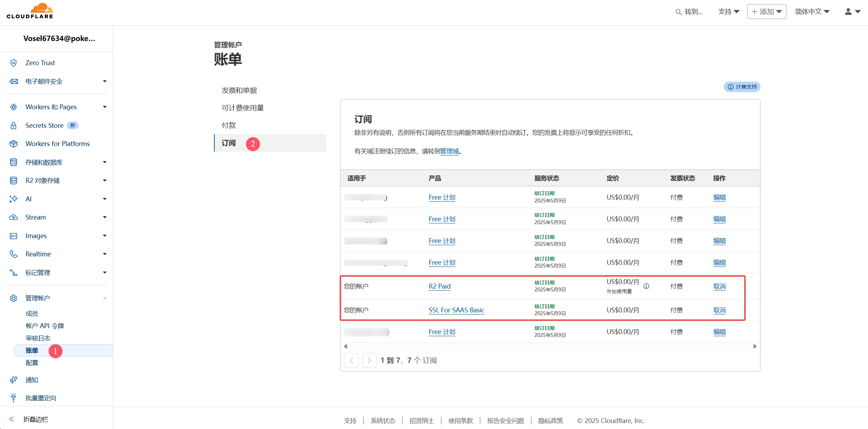Cancel the R2 Paid subscription
The image size is (868, 429).
click(x=719, y=286)
